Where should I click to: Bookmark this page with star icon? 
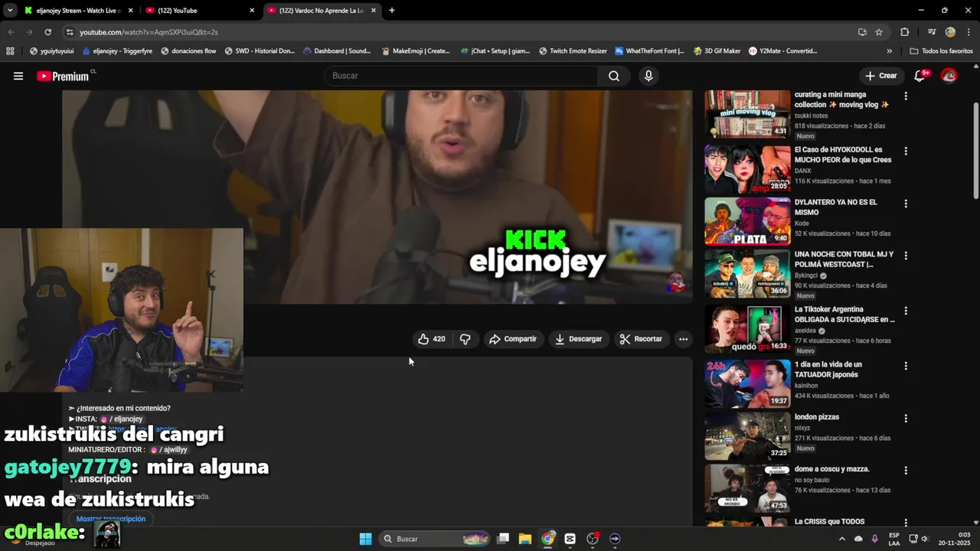pyautogui.click(x=879, y=32)
